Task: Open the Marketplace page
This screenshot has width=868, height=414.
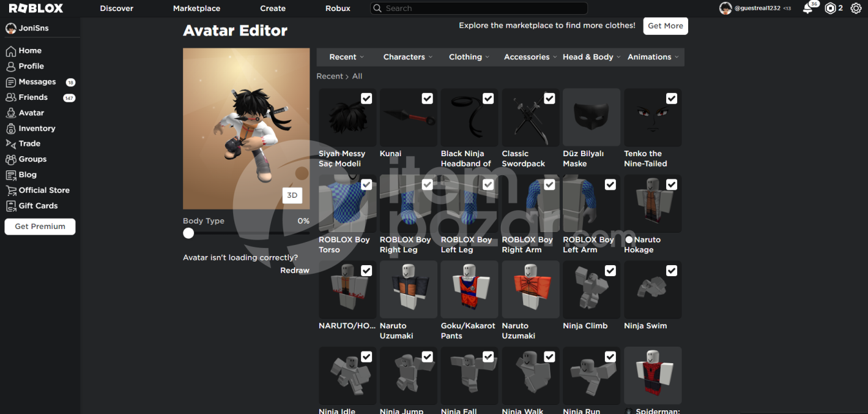Action: [x=196, y=9]
